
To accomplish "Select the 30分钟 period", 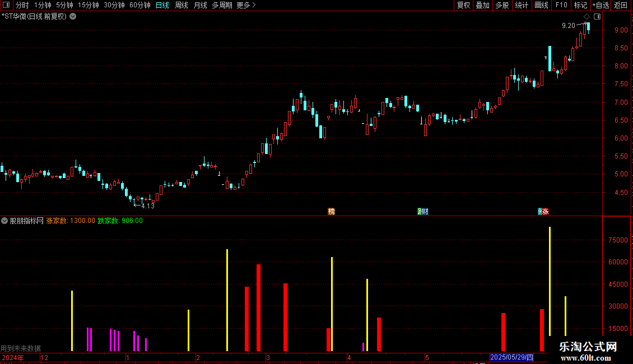I will tap(114, 5).
